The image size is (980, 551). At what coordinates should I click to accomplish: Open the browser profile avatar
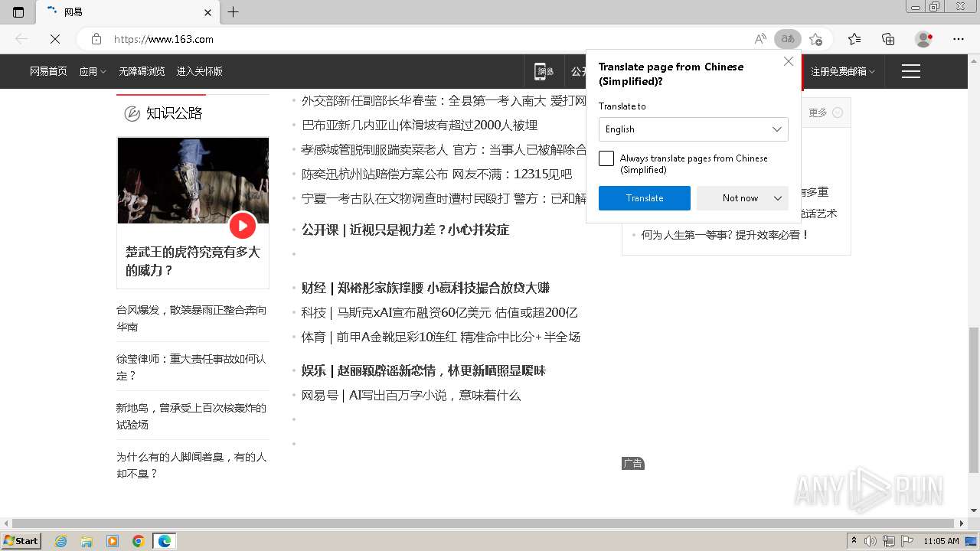point(923,39)
